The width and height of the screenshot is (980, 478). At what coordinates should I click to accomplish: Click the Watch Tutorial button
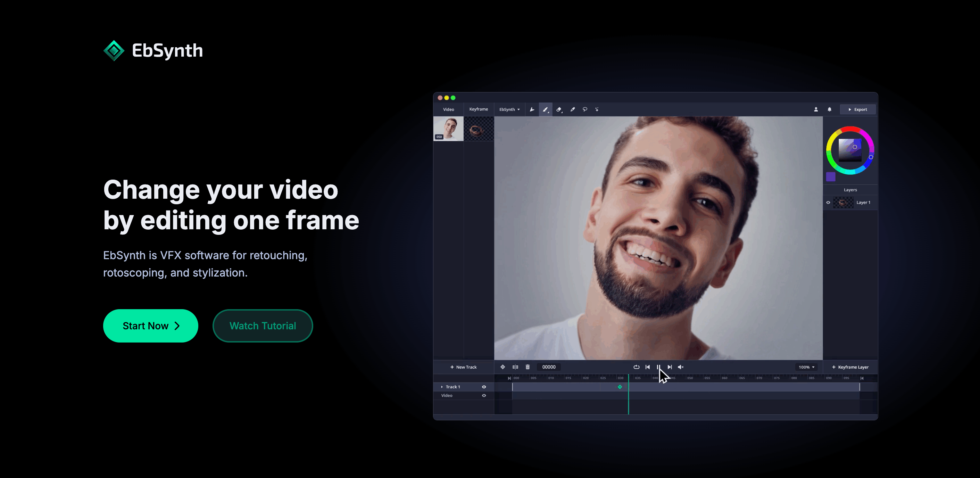point(263,326)
